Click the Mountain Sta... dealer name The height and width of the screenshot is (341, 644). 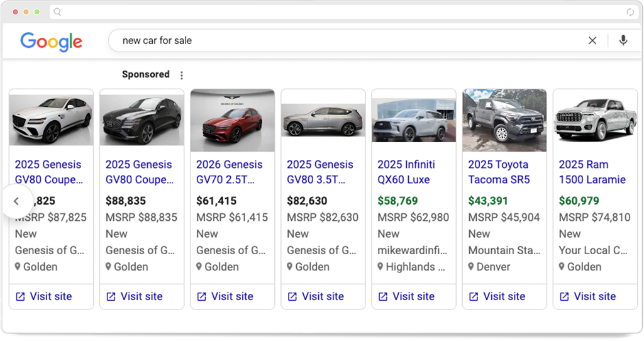[x=504, y=250]
